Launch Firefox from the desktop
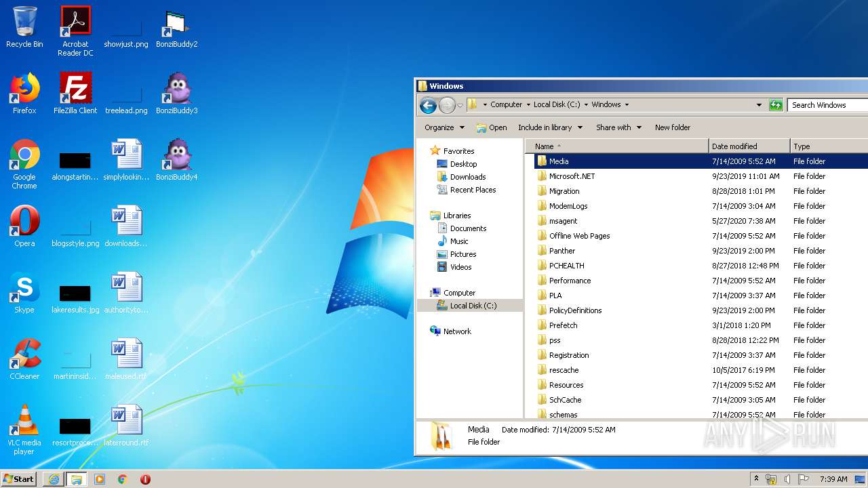 click(x=24, y=94)
